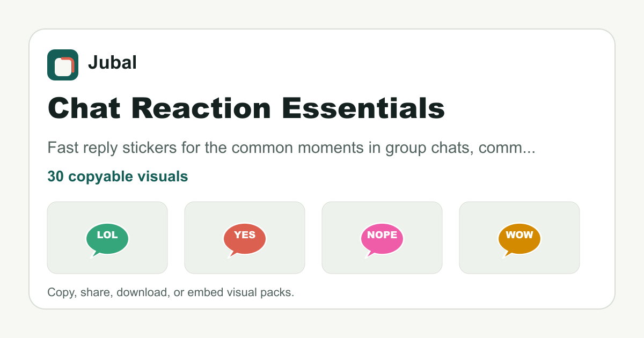The image size is (644, 338).
Task: Click the tail of the LOL bubble
Action: click(x=96, y=254)
